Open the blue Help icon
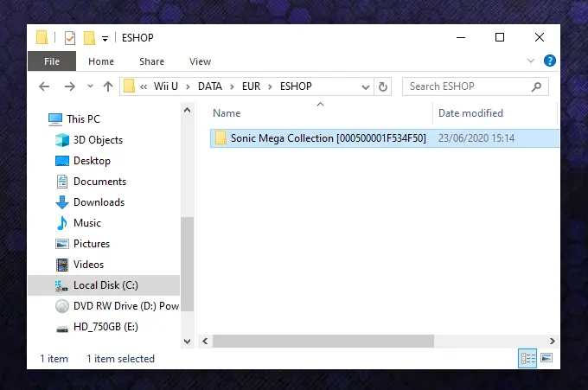The image size is (588, 390). [550, 61]
